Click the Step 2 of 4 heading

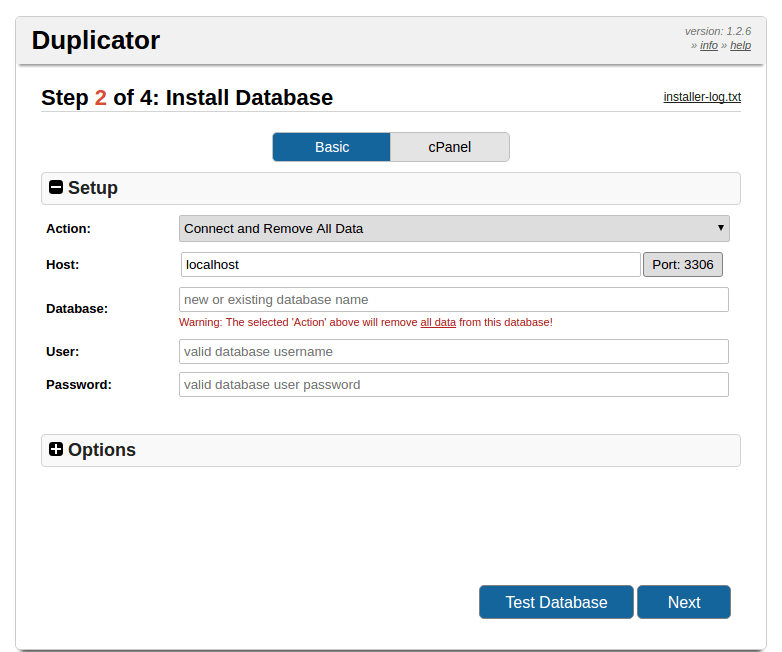coord(187,98)
